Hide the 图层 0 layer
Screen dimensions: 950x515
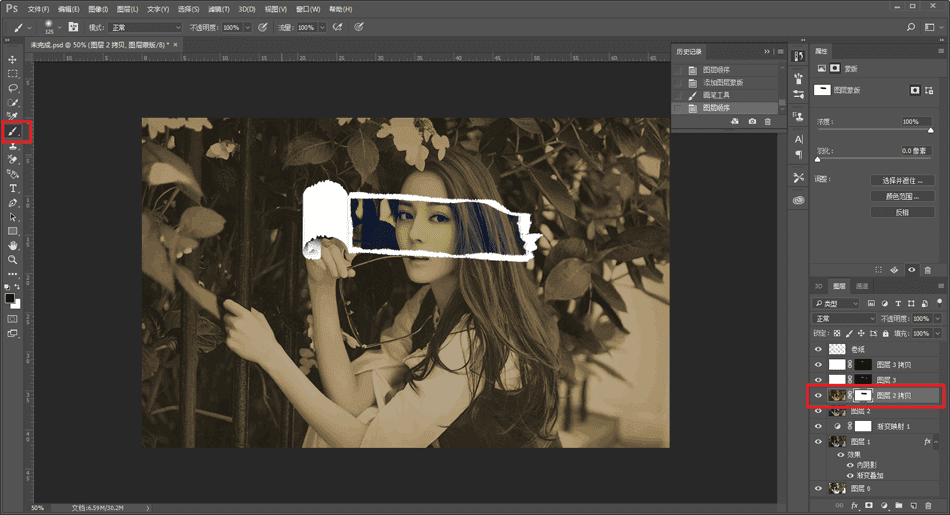(819, 489)
